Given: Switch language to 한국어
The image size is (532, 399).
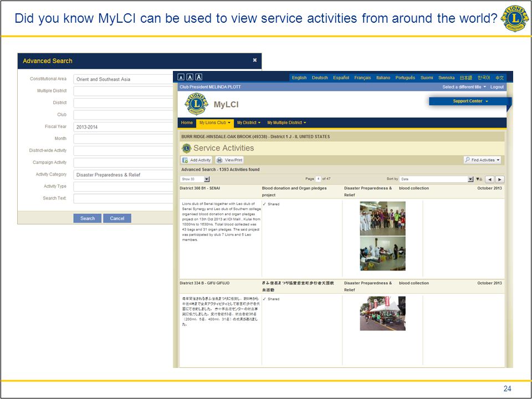Looking at the screenshot, I should click(483, 78).
